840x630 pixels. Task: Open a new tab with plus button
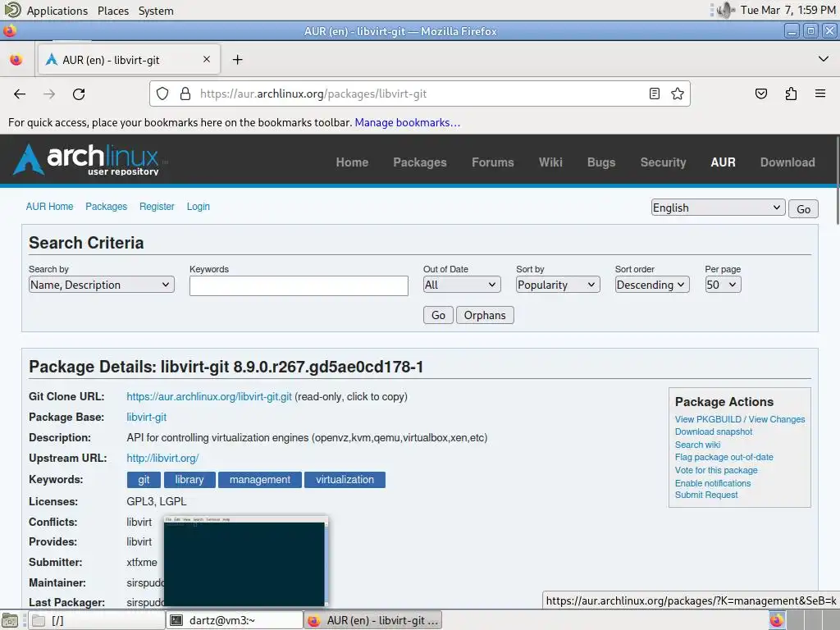pyautogui.click(x=238, y=59)
